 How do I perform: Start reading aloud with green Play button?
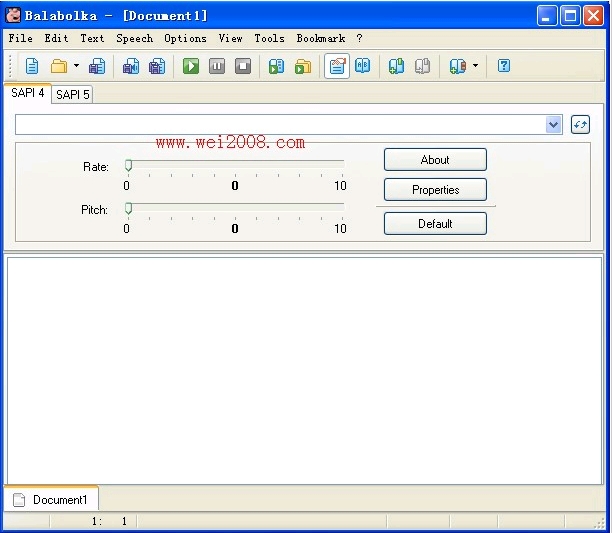[x=191, y=66]
